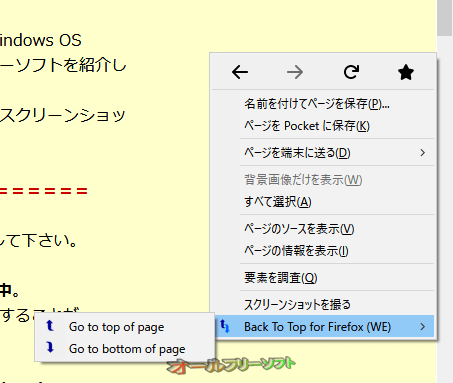Reload page with the refresh icon
The image size is (453, 383).
tap(351, 72)
